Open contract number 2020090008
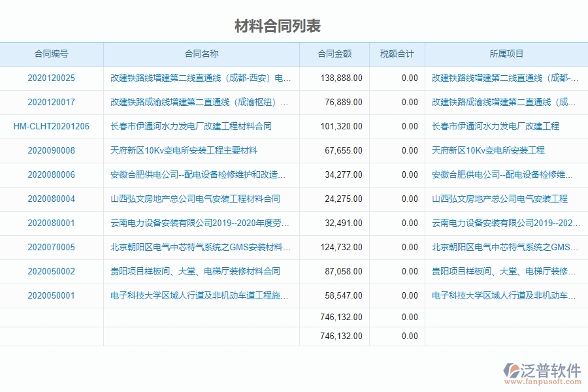 pyautogui.click(x=52, y=150)
